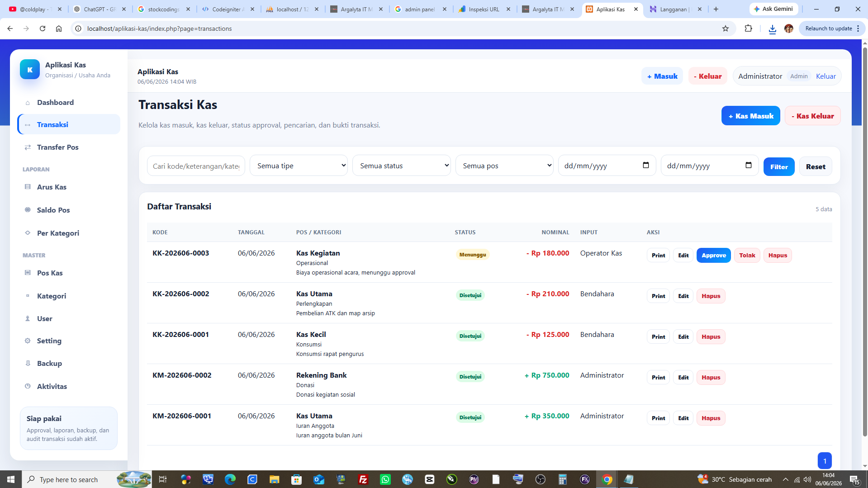The width and height of the screenshot is (868, 488).
Task: Click the blue Kas Masuk button
Action: click(x=750, y=116)
